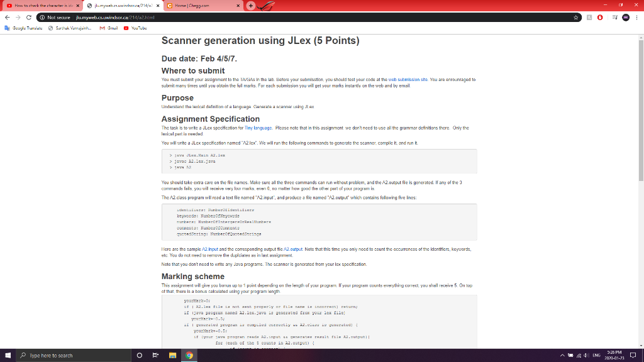644x362 pixels.
Task: Open the 'Tiny language' link
Action: click(258, 128)
